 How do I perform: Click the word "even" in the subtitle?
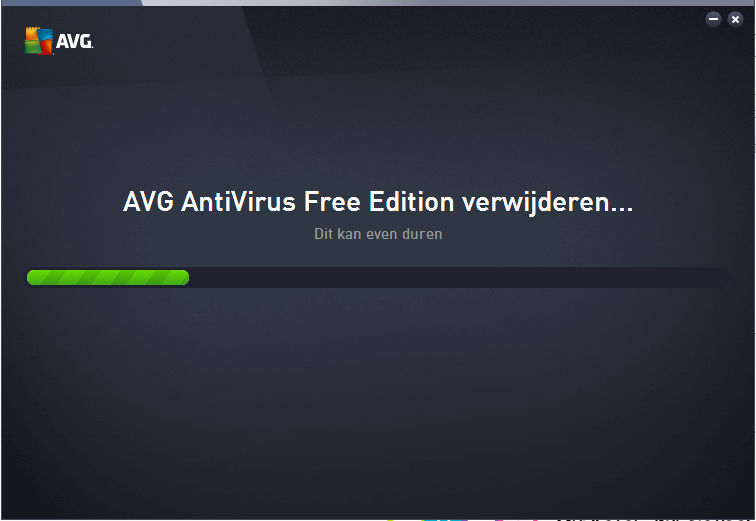tap(381, 234)
